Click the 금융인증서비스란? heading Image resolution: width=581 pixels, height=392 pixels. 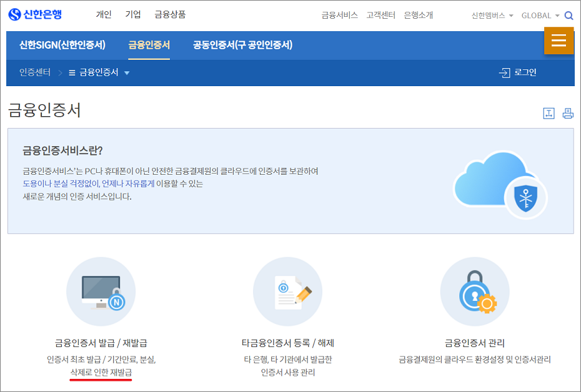(62, 150)
